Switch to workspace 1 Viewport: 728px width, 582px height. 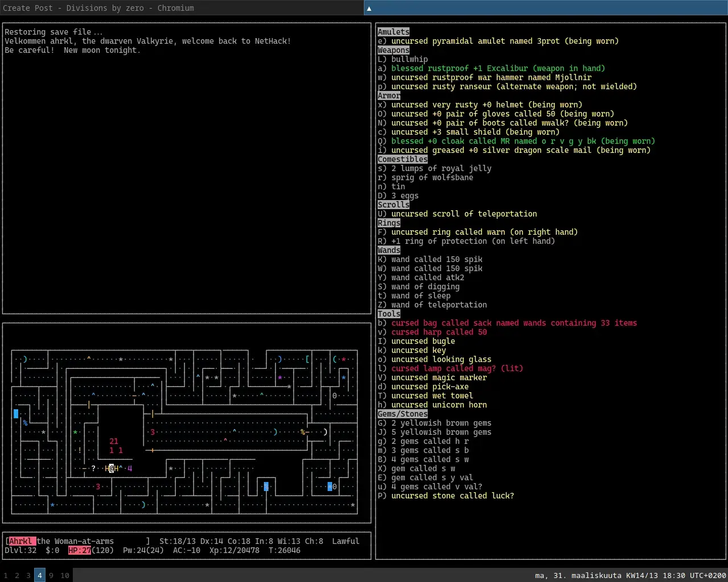point(6,575)
